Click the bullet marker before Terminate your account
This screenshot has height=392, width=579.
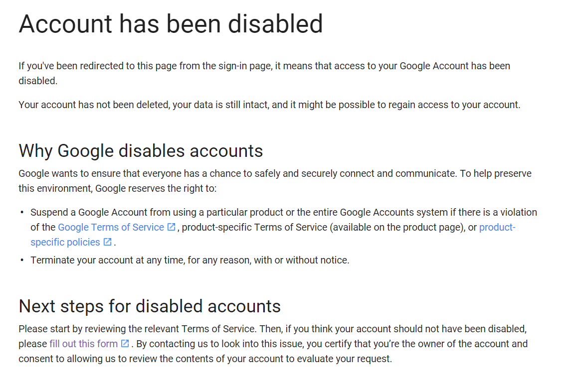tap(22, 260)
